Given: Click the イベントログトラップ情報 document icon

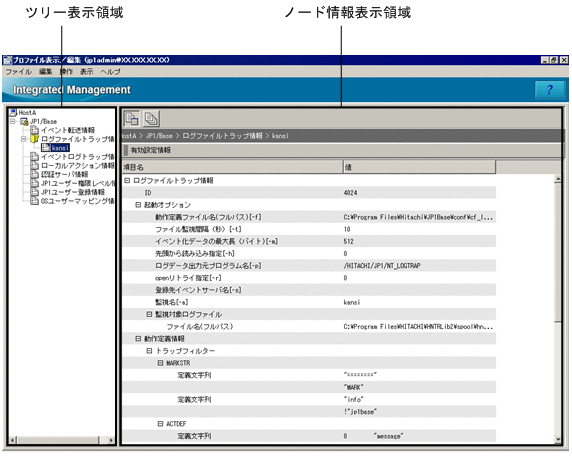Looking at the screenshot, I should pos(35,156).
